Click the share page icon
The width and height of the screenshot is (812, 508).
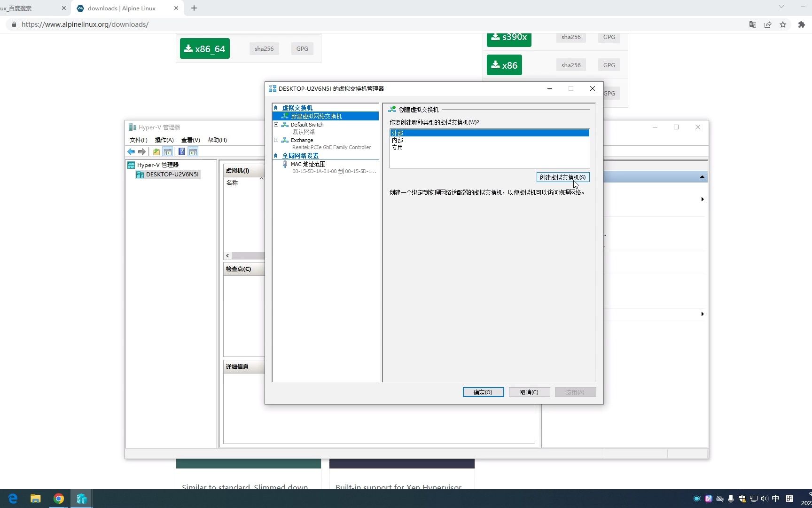click(768, 24)
